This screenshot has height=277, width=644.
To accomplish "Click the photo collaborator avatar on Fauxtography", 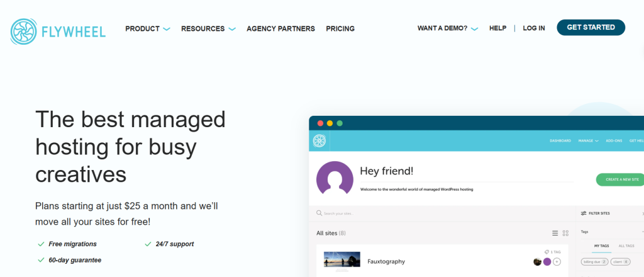I will click(x=537, y=262).
